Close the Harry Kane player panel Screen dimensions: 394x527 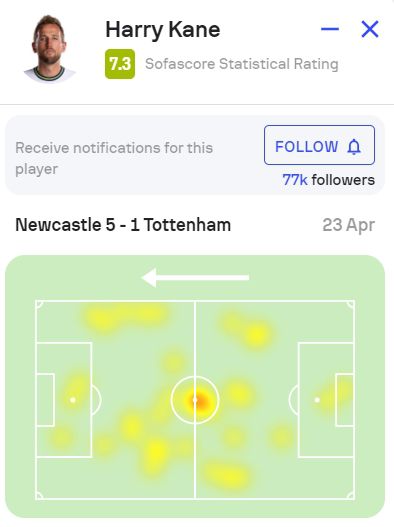pyautogui.click(x=370, y=29)
